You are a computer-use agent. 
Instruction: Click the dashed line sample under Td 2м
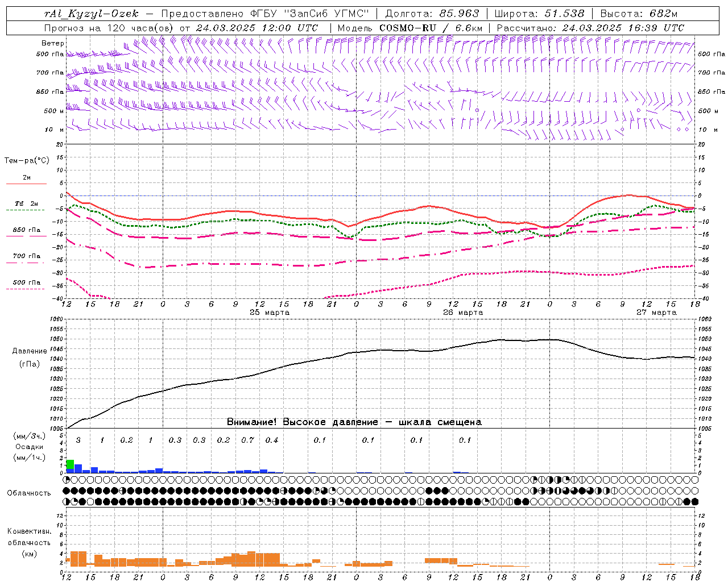pos(26,210)
